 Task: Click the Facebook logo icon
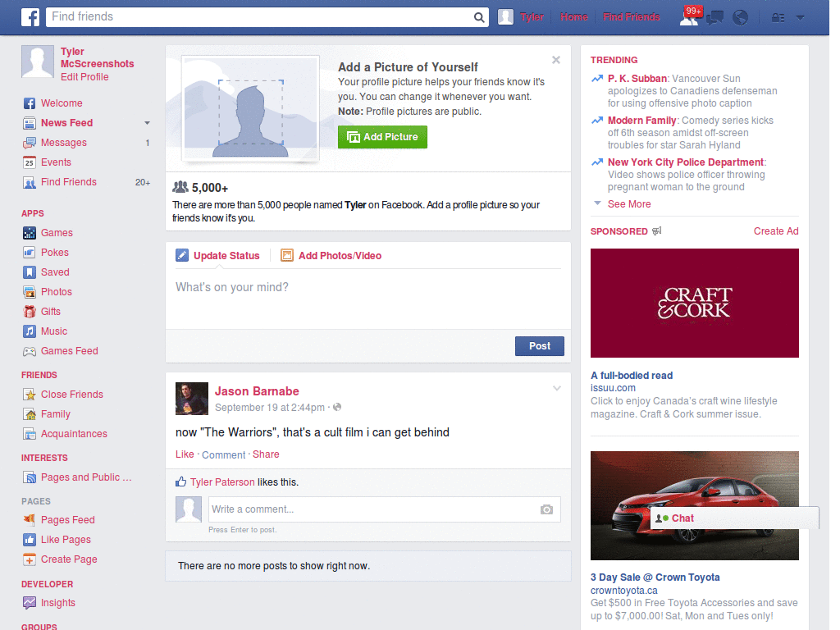click(30, 17)
